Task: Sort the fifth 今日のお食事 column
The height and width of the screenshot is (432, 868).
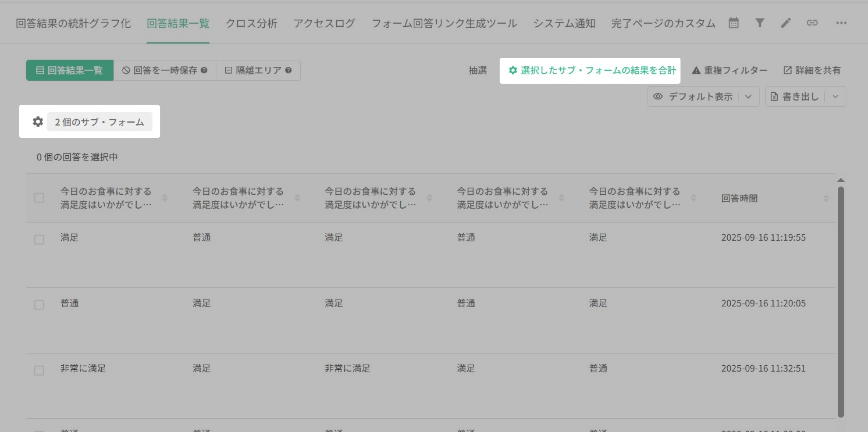Action: [x=693, y=198]
